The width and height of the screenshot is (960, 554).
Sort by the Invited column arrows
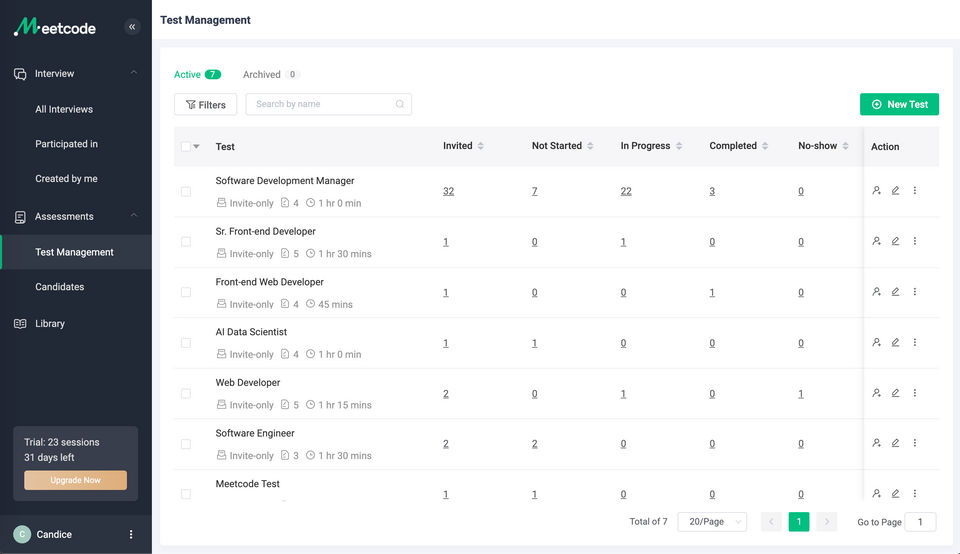(x=481, y=146)
